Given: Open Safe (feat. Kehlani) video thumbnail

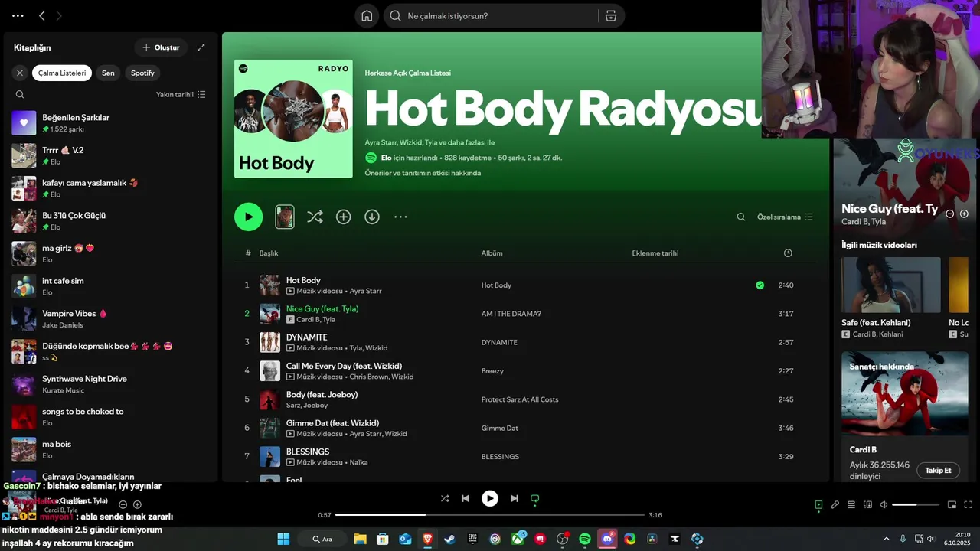Looking at the screenshot, I should click(891, 285).
